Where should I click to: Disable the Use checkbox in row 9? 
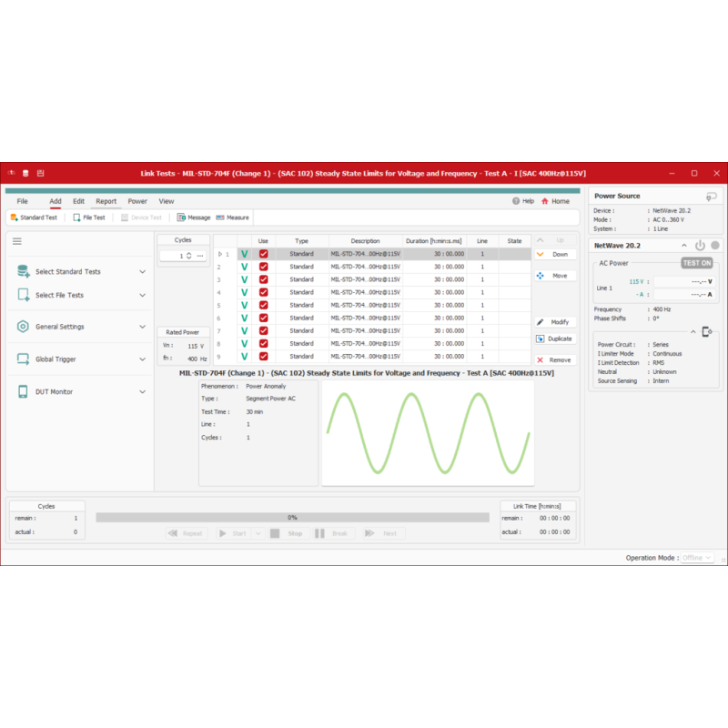pyautogui.click(x=263, y=357)
